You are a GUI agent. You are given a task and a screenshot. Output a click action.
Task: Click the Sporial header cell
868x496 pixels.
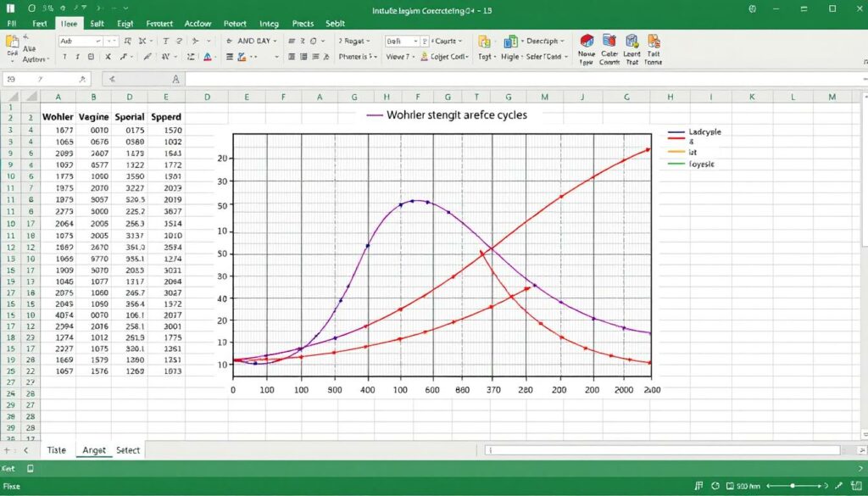click(130, 117)
